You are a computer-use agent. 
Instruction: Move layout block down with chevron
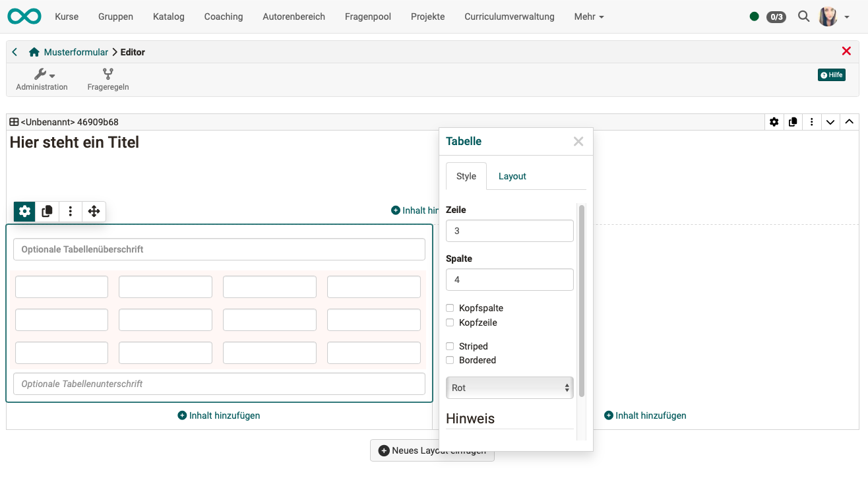[830, 122]
